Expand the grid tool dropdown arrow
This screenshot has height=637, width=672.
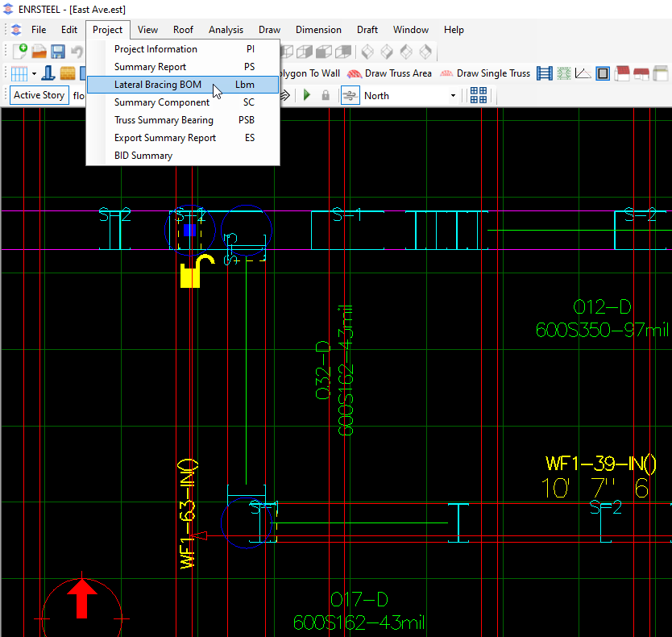pyautogui.click(x=34, y=73)
